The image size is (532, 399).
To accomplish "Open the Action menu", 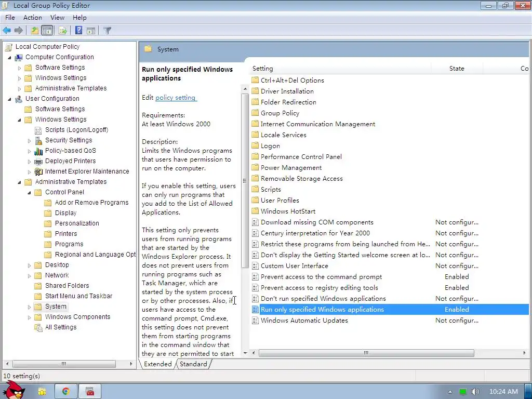I will (x=33, y=18).
